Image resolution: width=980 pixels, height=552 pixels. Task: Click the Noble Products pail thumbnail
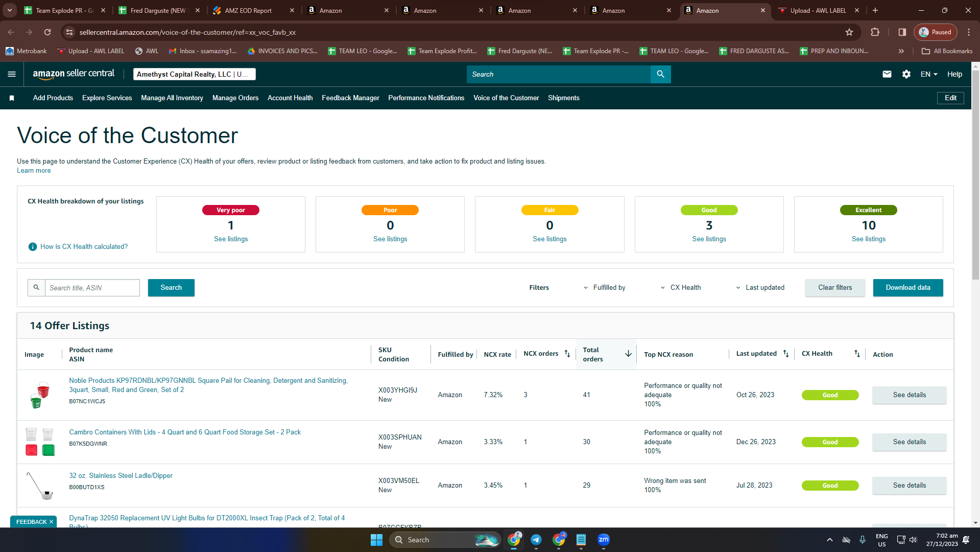pos(40,395)
